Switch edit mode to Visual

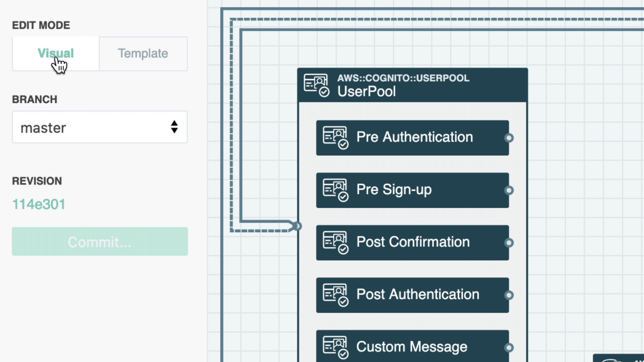56,53
